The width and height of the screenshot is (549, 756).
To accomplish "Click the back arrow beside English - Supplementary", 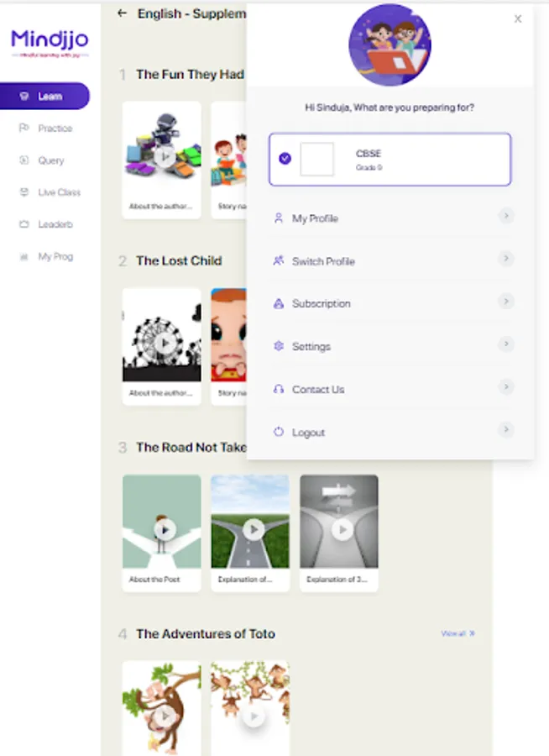I will pos(123,13).
